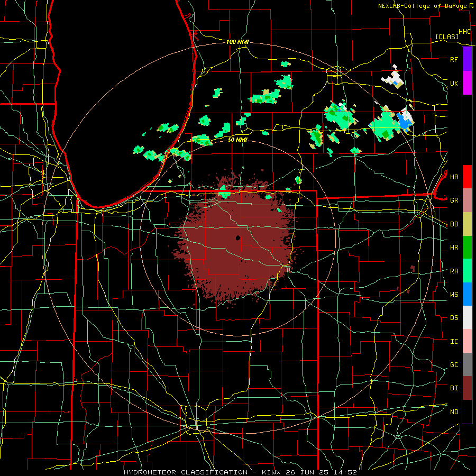Select the BD yellow legend swatch

coord(467,224)
